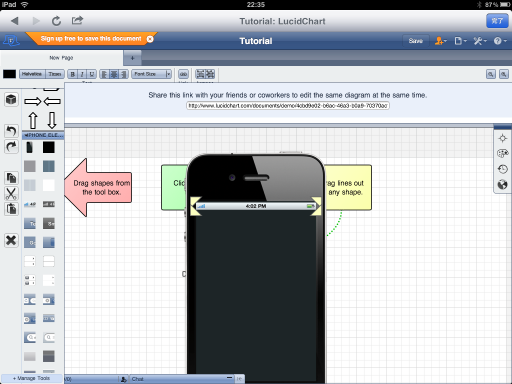
Task: Open the theme palette icon
Action: (502, 154)
